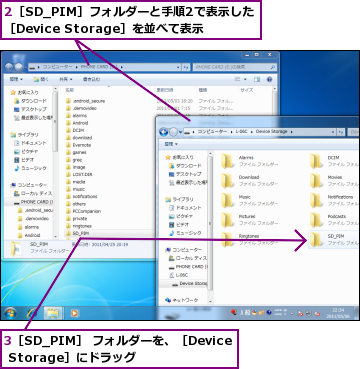Screen dimensions: 360x369
Task: Open the 共有 dropdown in PHONE CARD toolbar
Action: 66,79
